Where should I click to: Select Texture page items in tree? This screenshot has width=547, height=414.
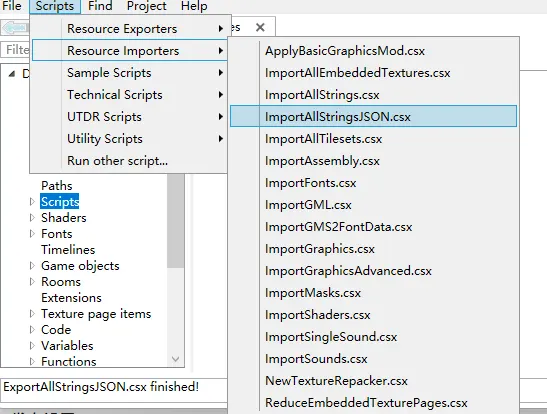pyautogui.click(x=96, y=314)
